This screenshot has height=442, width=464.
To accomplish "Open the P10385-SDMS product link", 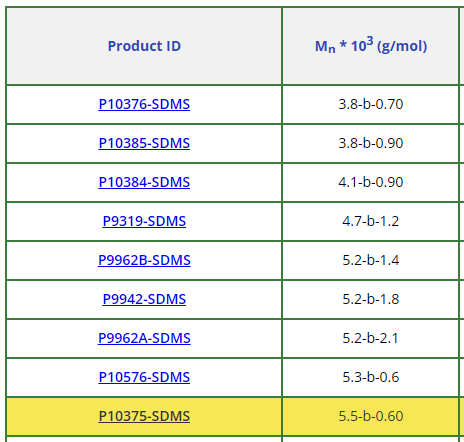I will point(144,143).
